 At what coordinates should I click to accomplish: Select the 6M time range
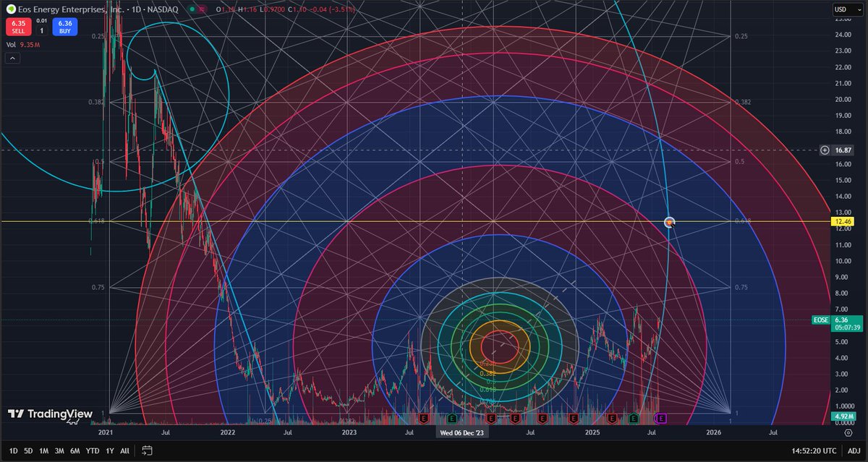(x=75, y=450)
